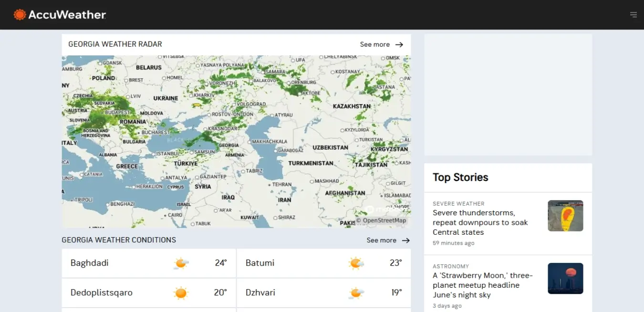Click the arrow beside conditions See more
This screenshot has width=644, height=312.
pos(406,240)
